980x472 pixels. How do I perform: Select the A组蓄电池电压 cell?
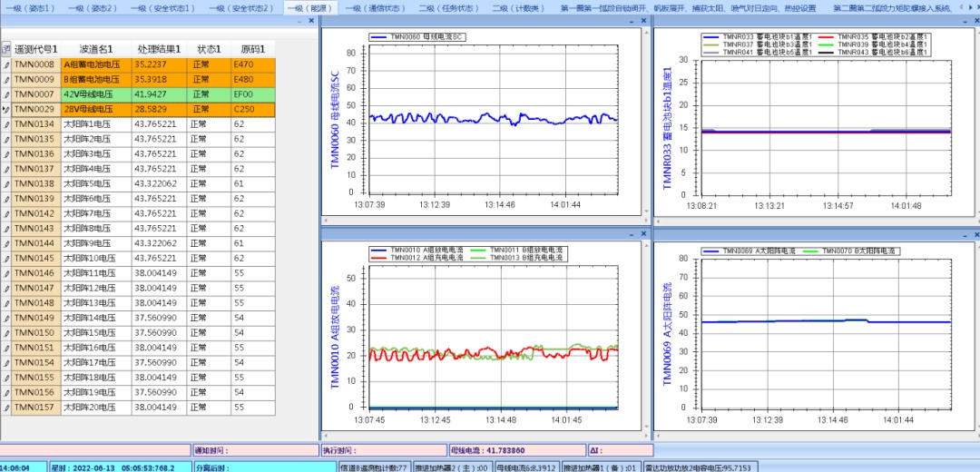tap(96, 64)
